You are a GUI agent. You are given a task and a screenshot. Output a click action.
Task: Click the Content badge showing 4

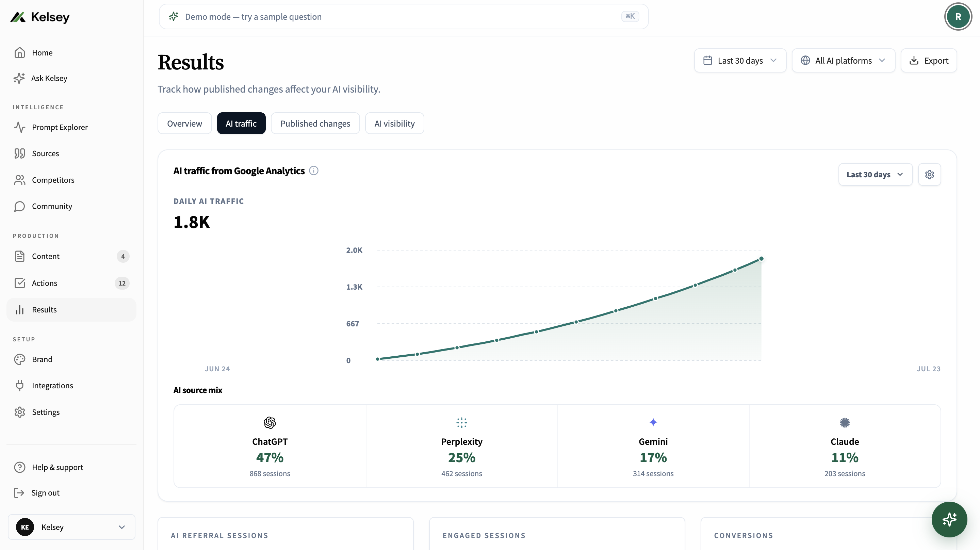coord(122,256)
